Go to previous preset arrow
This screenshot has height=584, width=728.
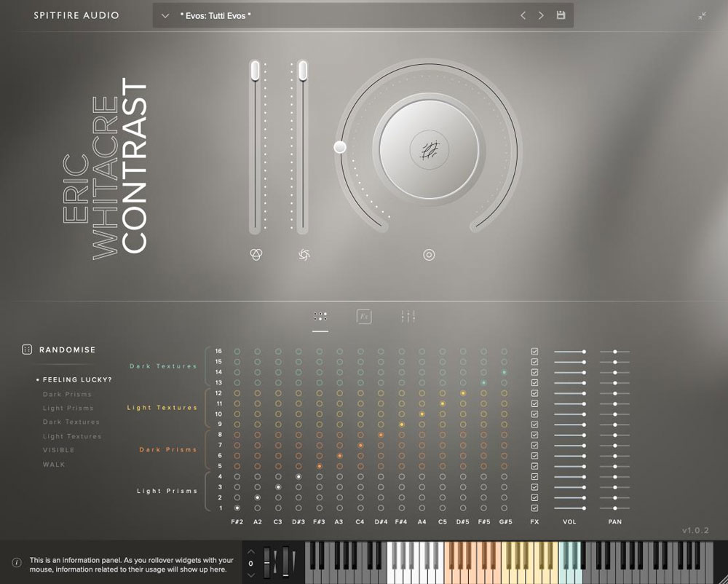click(x=523, y=15)
